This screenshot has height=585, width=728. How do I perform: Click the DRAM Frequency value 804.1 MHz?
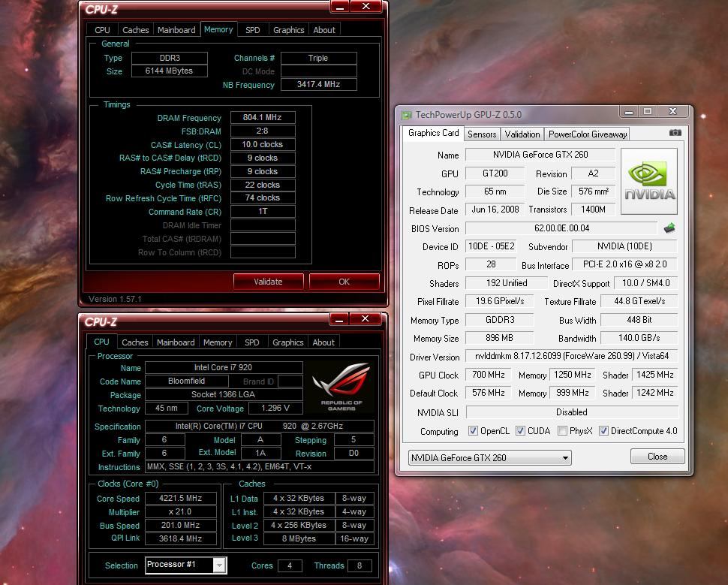[263, 118]
